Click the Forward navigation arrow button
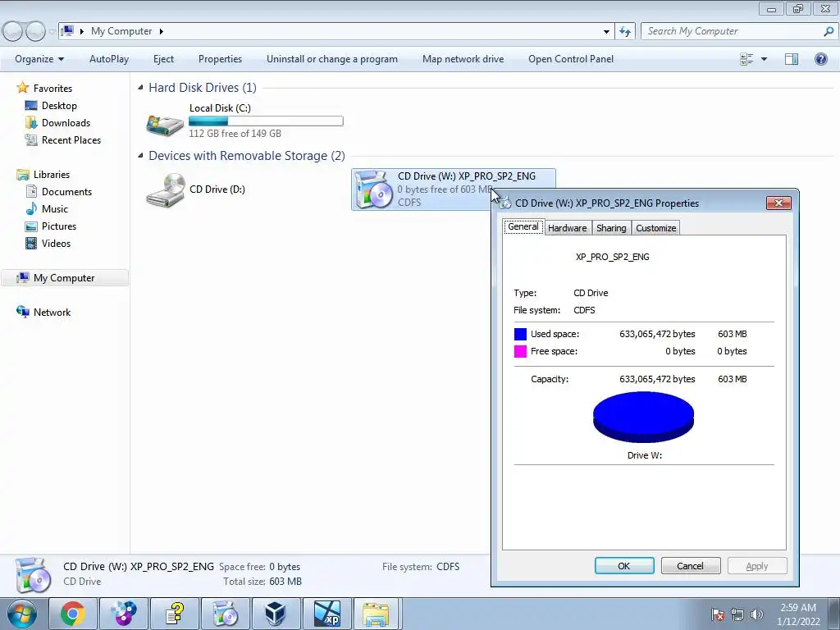 pos(35,32)
